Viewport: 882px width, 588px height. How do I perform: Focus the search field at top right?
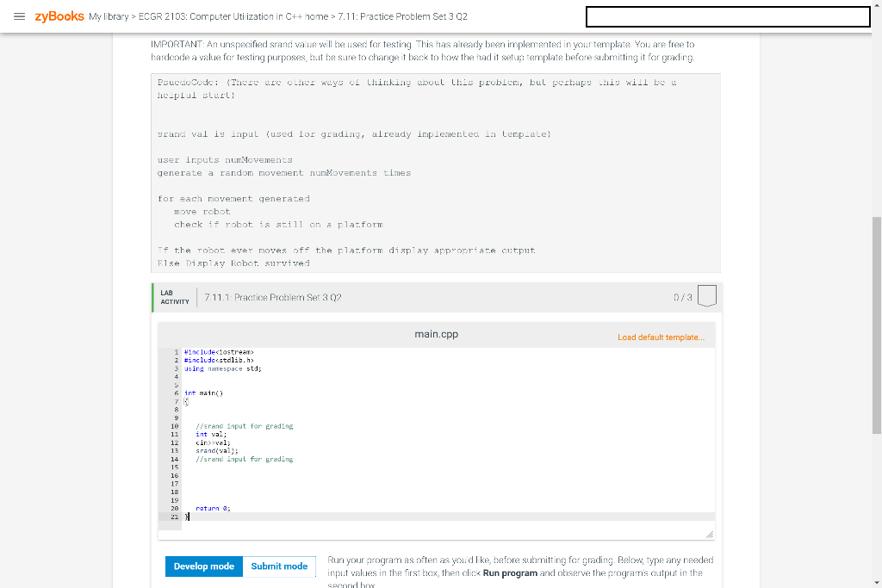click(728, 15)
